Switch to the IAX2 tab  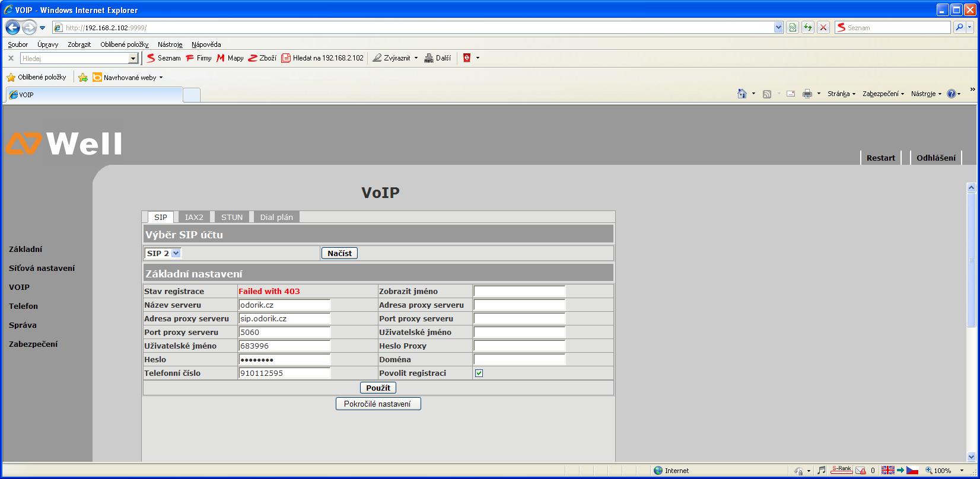(x=194, y=217)
